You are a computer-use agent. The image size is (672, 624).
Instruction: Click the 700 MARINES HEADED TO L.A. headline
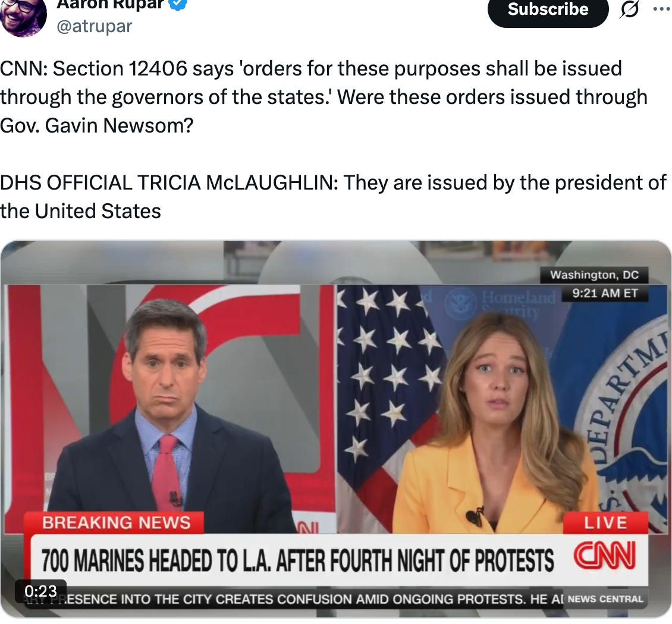tap(297, 560)
